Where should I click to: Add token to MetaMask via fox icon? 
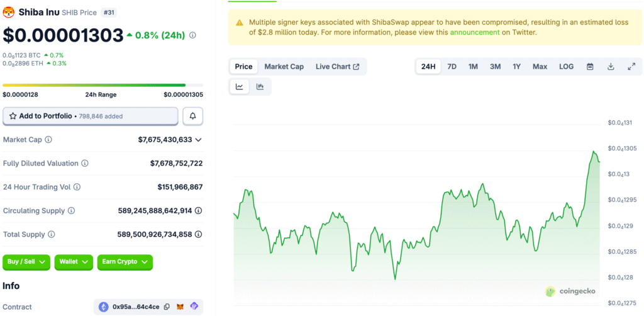[x=180, y=307]
